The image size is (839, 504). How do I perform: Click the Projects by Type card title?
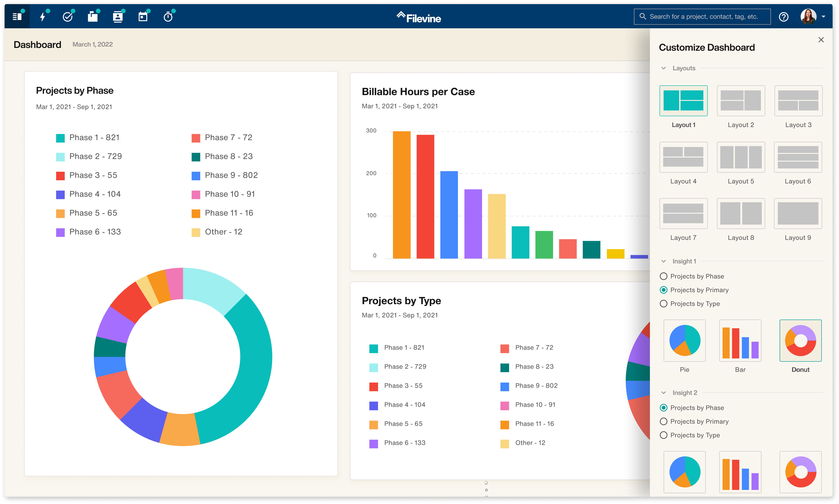click(401, 301)
